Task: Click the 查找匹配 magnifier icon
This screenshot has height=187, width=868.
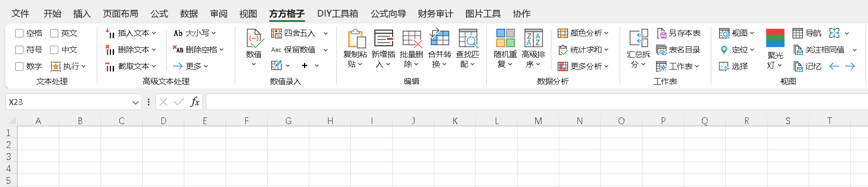Action: (x=468, y=38)
